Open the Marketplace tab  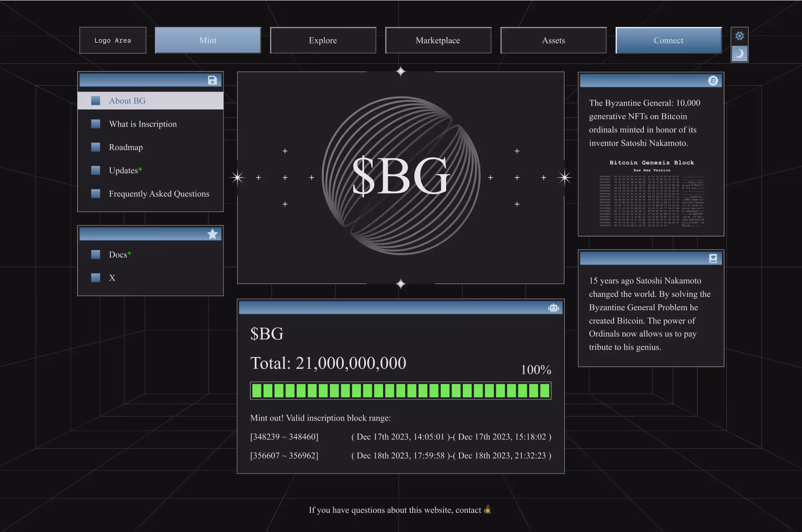point(438,41)
